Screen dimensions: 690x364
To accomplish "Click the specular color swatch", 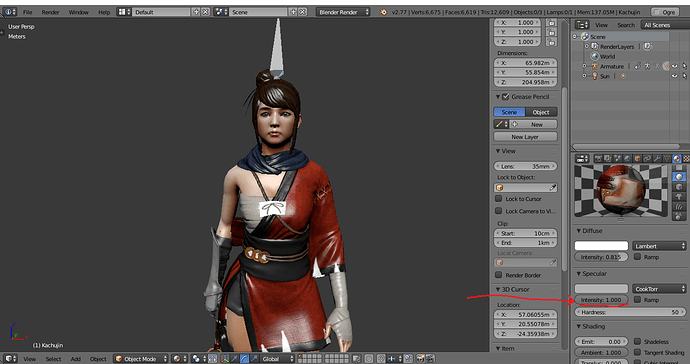I will pyautogui.click(x=601, y=289).
